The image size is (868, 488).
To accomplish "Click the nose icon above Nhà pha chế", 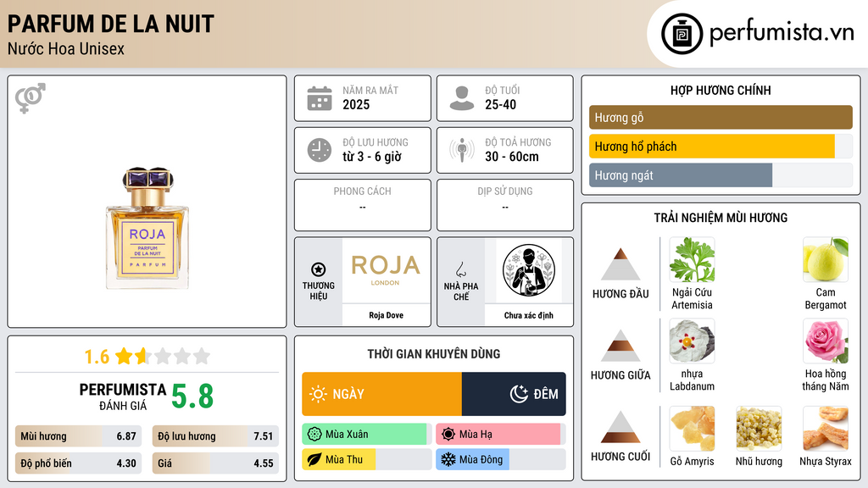I will pyautogui.click(x=460, y=269).
